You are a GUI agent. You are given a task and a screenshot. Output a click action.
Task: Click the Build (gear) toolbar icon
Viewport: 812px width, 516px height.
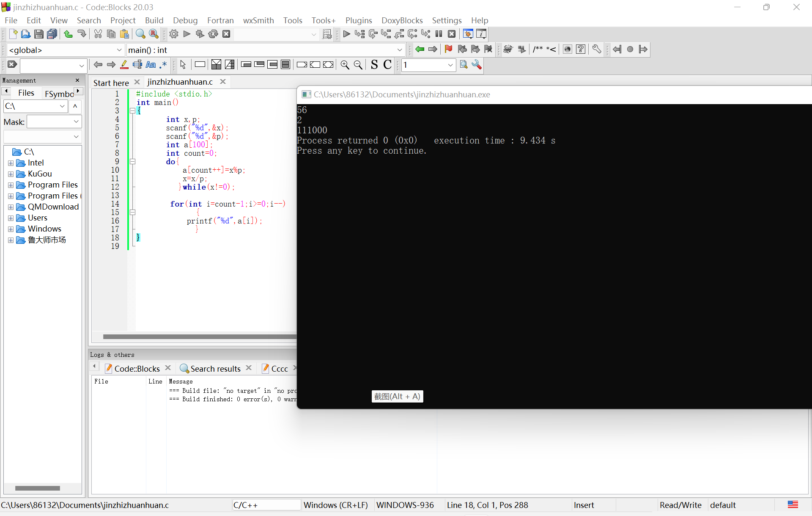(x=173, y=34)
